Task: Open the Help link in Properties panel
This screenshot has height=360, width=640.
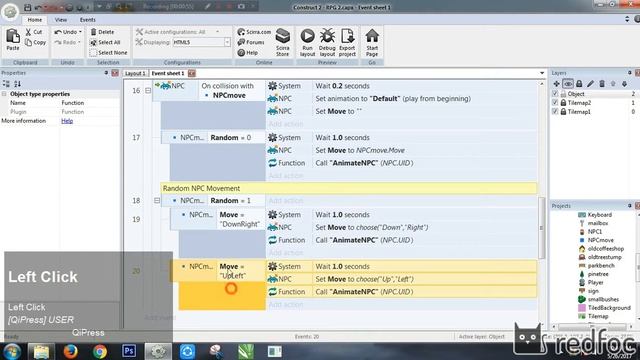Action: [x=67, y=121]
